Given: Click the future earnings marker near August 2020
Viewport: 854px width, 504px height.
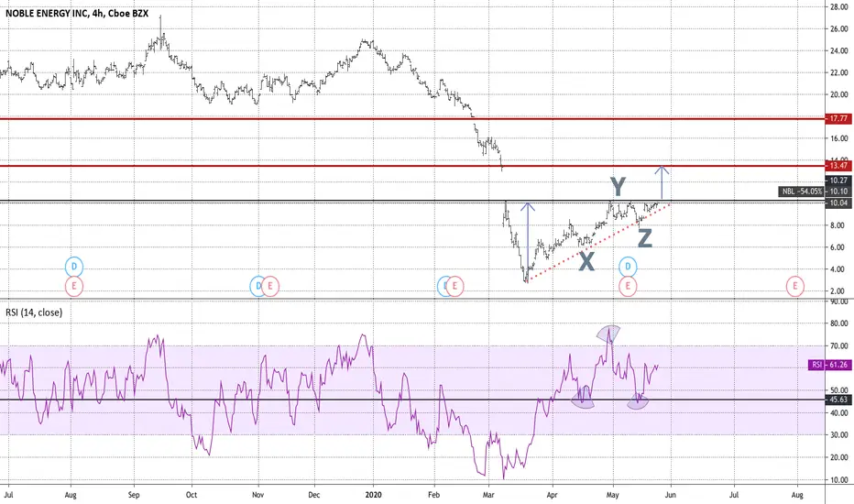Looking at the screenshot, I should click(794, 286).
